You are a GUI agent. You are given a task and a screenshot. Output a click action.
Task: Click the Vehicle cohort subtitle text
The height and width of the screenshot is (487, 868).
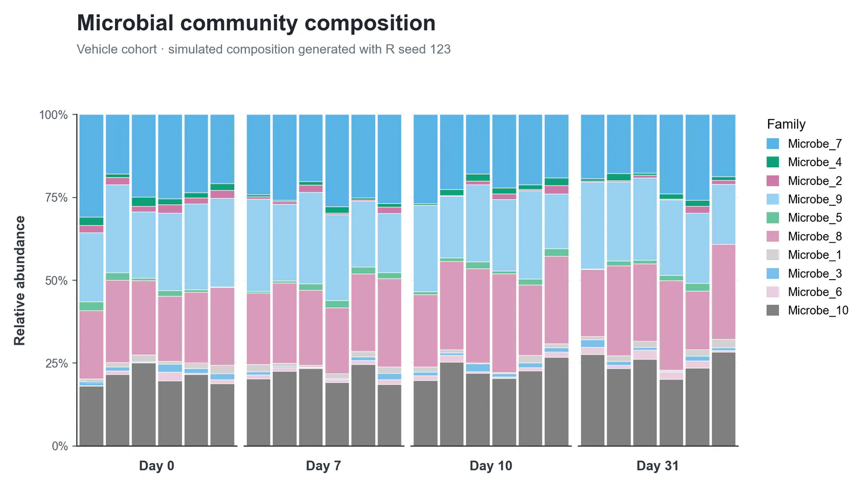[264, 49]
